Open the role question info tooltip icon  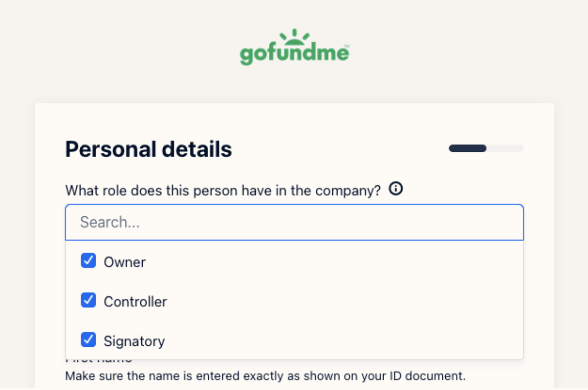(x=395, y=189)
